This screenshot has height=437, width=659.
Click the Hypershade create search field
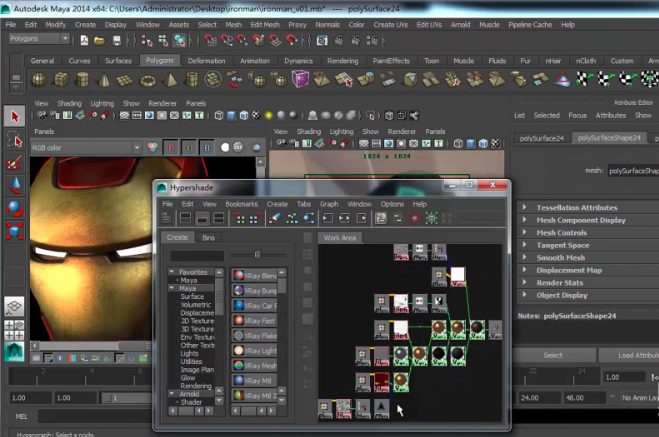point(197,255)
